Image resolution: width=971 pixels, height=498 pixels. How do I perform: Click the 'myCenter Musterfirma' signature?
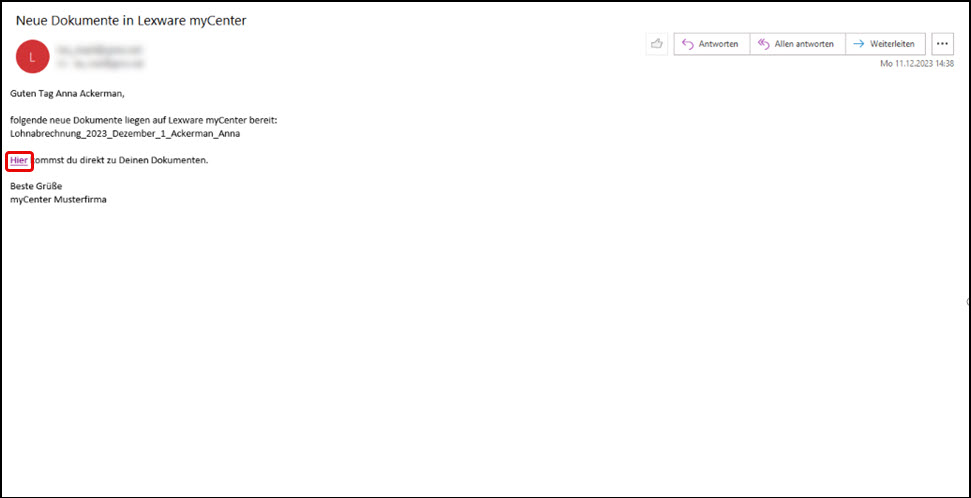[x=58, y=199]
